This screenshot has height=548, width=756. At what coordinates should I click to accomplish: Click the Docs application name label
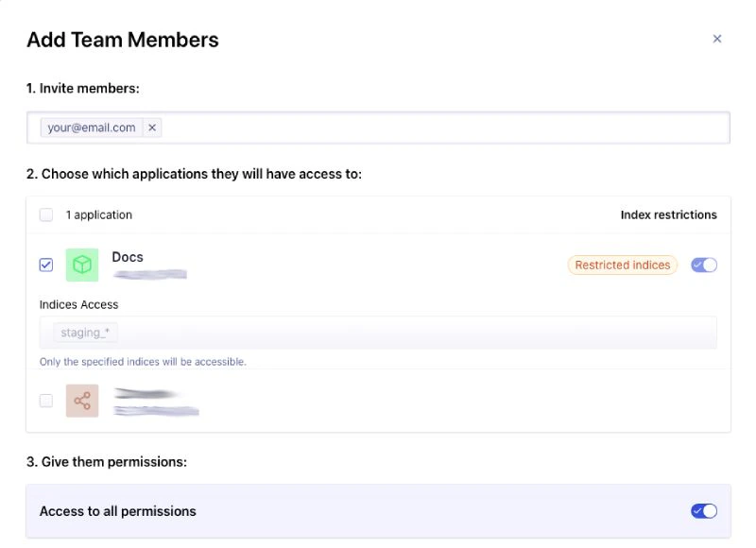(x=128, y=256)
